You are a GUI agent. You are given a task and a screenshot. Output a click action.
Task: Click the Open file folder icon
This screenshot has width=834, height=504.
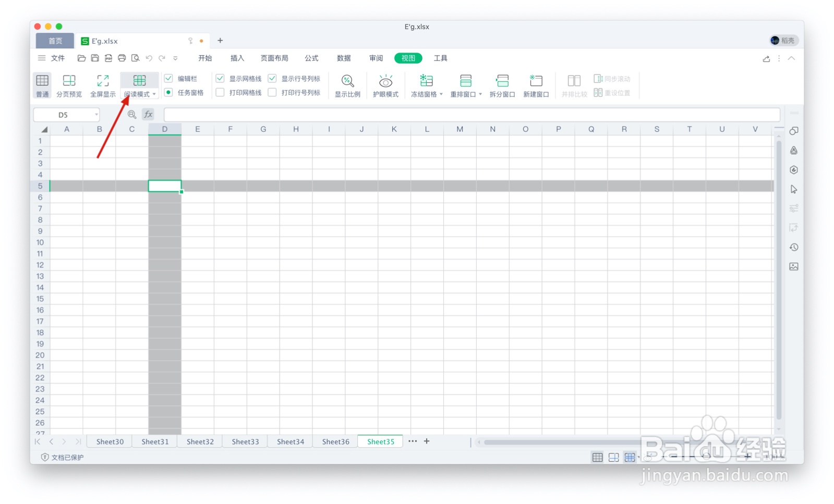(x=81, y=58)
